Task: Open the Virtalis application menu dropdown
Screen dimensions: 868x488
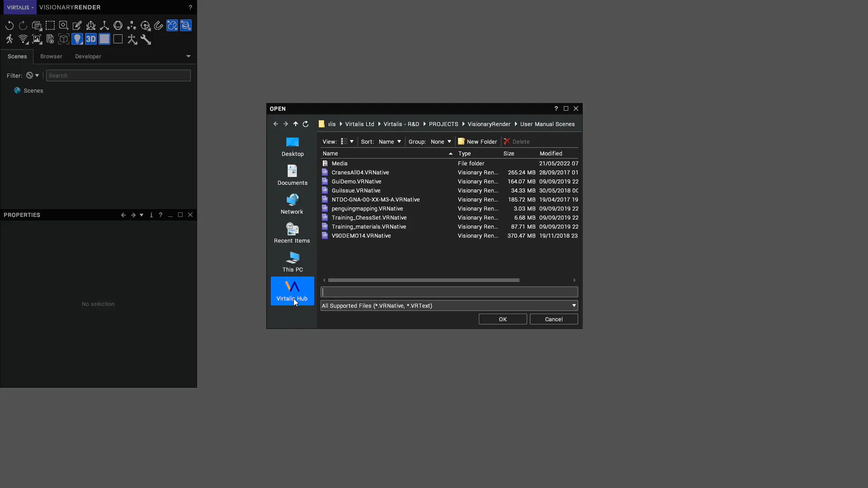Action: [20, 7]
